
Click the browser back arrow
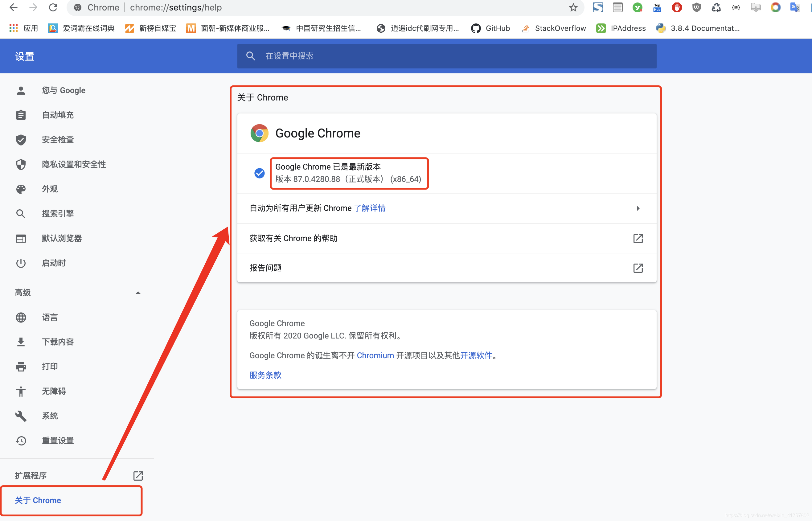(14, 7)
